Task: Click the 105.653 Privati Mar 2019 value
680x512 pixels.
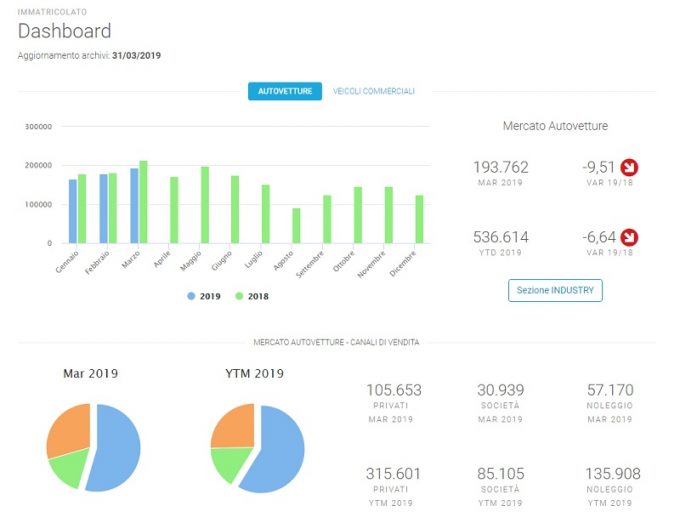Action: (x=394, y=390)
